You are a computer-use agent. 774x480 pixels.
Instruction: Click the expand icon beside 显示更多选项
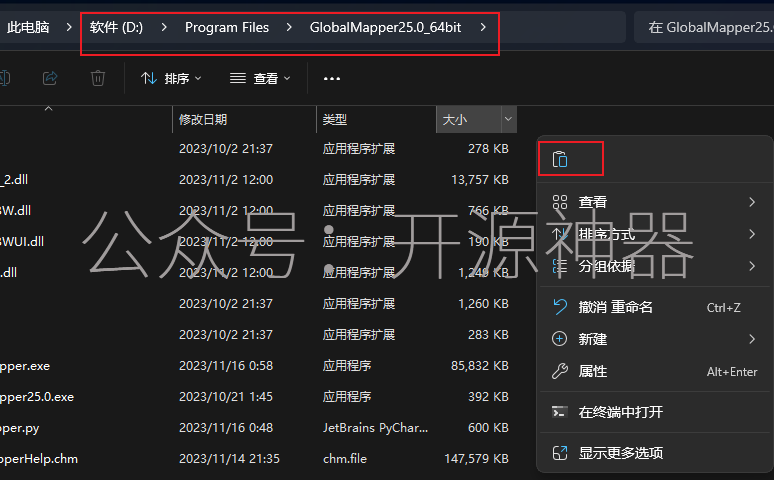(559, 453)
